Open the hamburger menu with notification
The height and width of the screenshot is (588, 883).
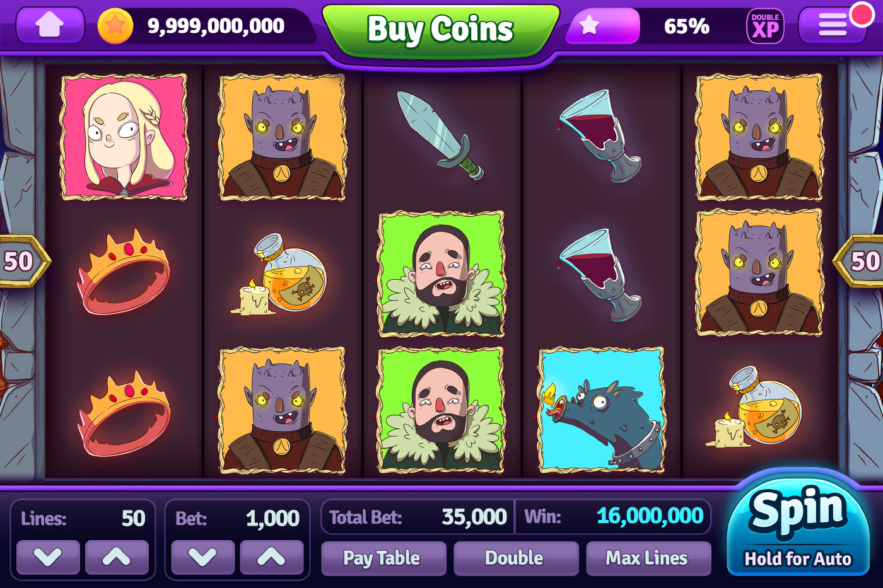(x=833, y=25)
